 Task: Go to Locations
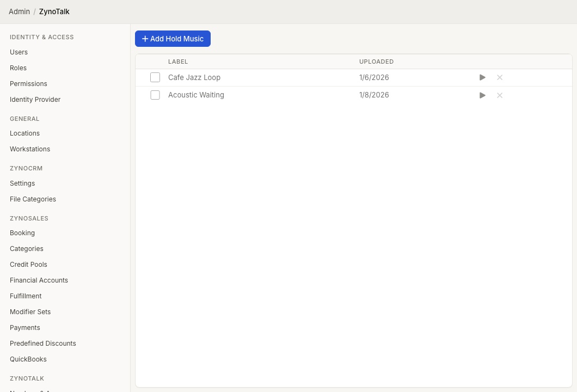point(24,133)
